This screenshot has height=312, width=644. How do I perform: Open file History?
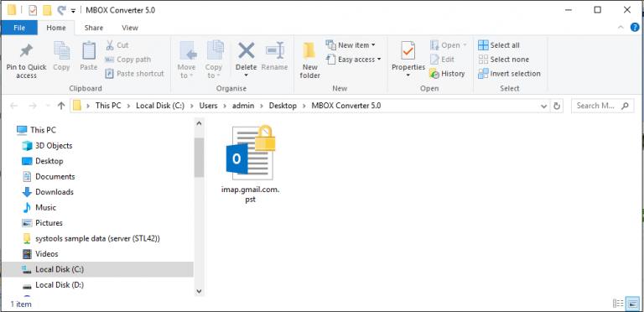pyautogui.click(x=447, y=74)
